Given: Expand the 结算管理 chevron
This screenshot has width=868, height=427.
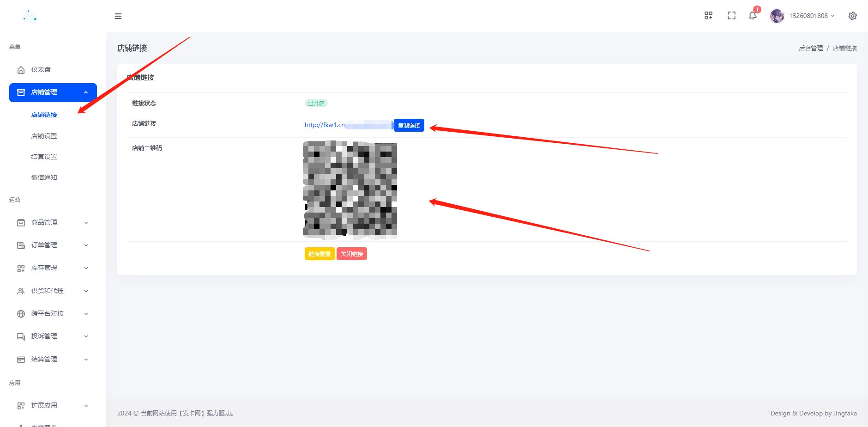Looking at the screenshot, I should click(86, 360).
